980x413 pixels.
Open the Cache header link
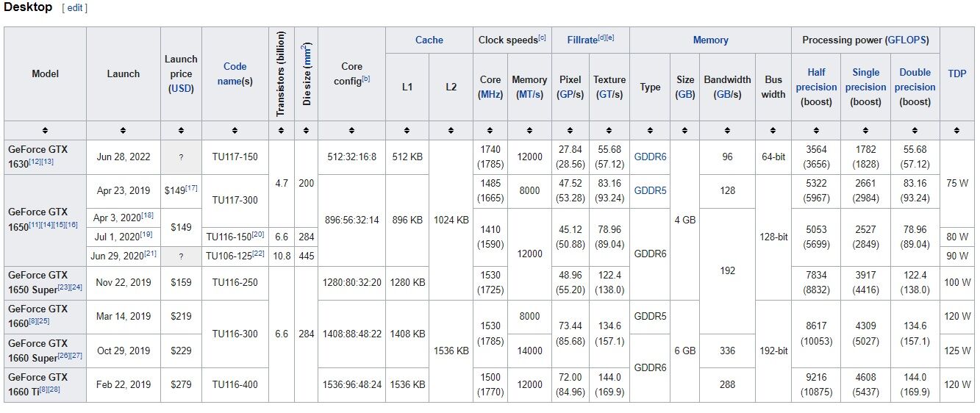click(x=429, y=40)
